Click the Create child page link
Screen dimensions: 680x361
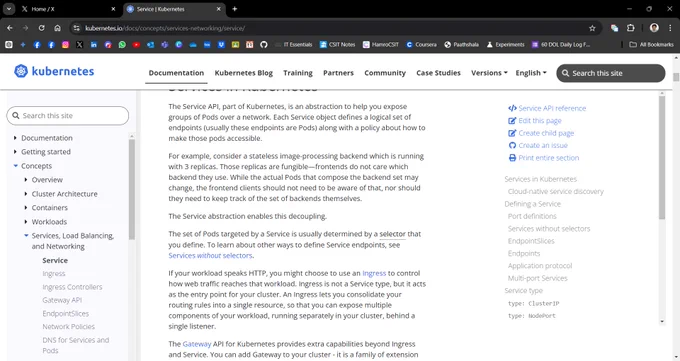541,133
